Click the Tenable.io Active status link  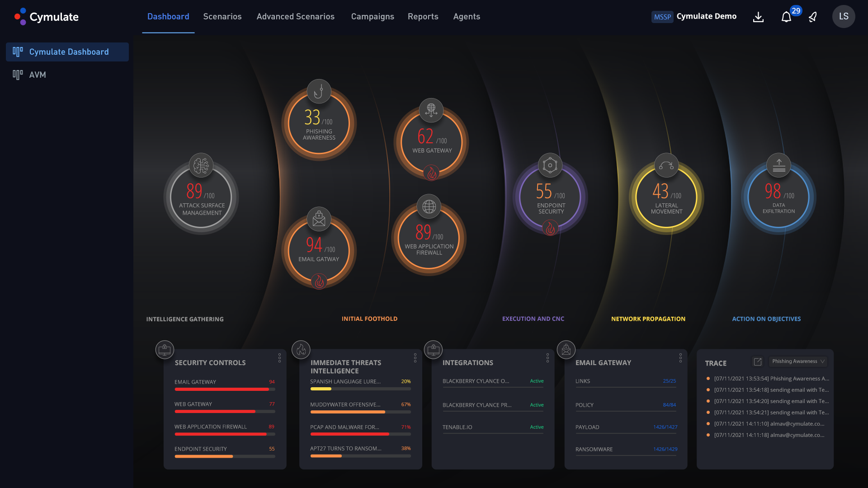tap(537, 427)
